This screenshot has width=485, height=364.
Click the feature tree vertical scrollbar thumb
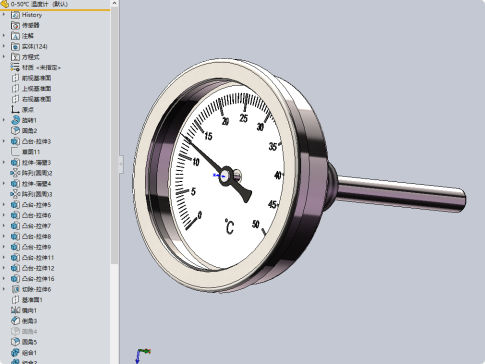click(x=114, y=135)
